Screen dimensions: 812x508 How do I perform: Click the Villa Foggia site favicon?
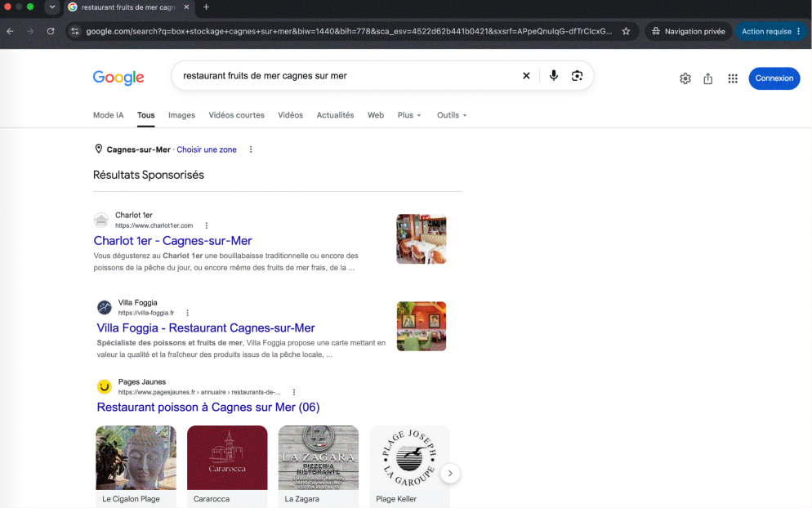[104, 308]
